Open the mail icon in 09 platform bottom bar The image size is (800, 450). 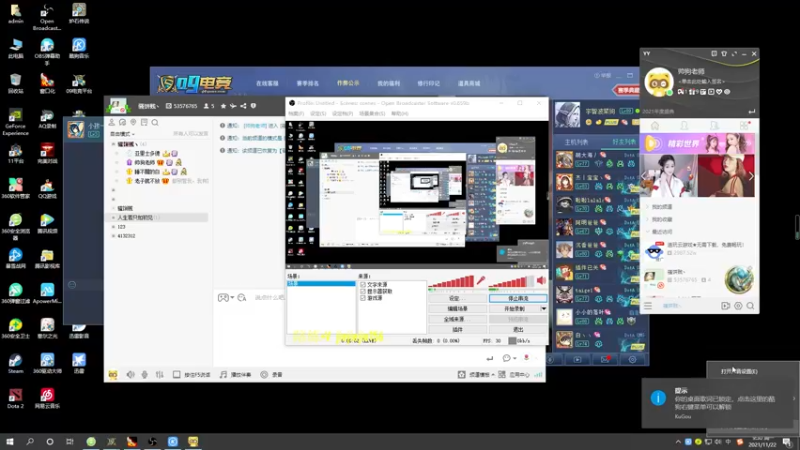click(605, 359)
